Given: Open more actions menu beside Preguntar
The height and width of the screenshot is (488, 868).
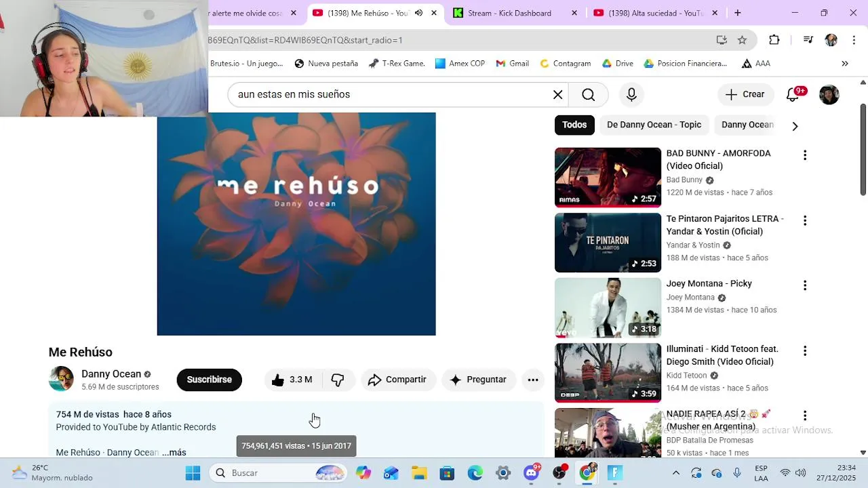Looking at the screenshot, I should tap(533, 380).
